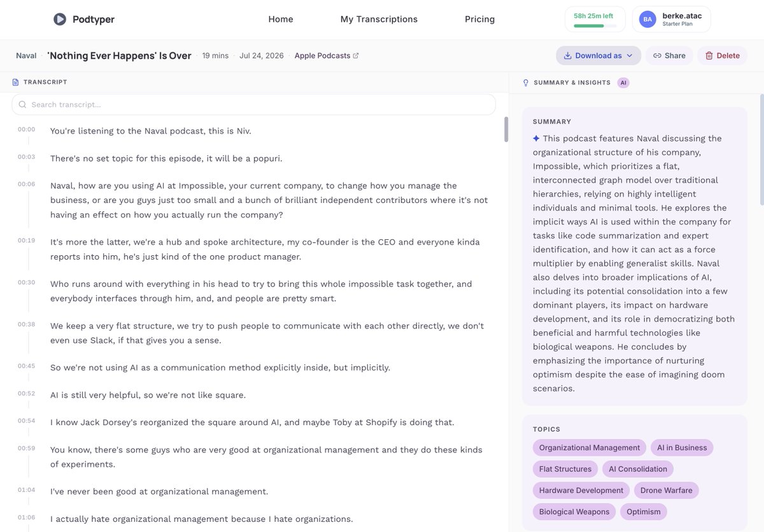Click the transcript panel scrollbar

click(x=506, y=129)
